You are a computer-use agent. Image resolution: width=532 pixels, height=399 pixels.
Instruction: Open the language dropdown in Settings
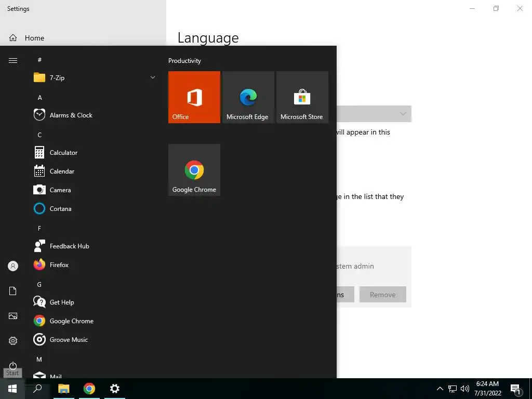(374, 114)
